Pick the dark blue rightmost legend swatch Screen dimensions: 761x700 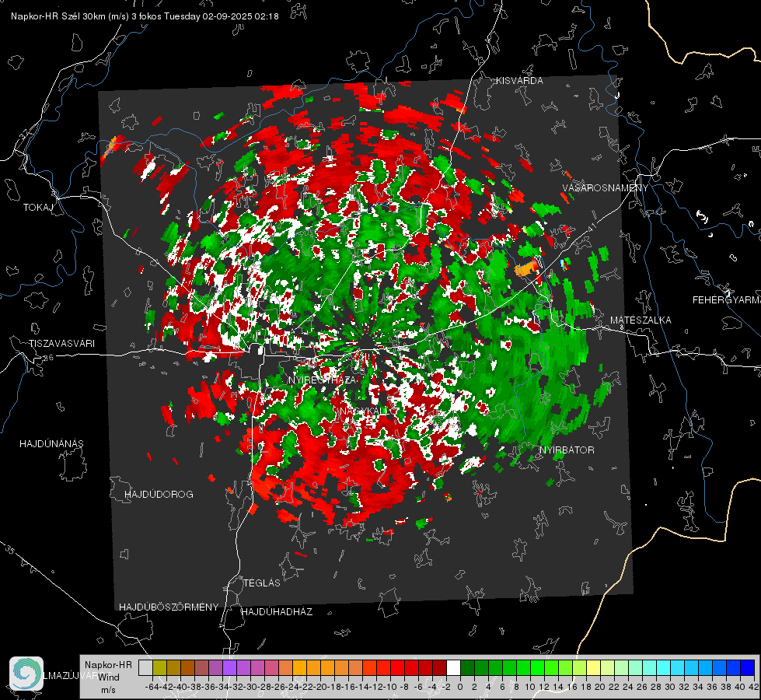click(x=748, y=667)
